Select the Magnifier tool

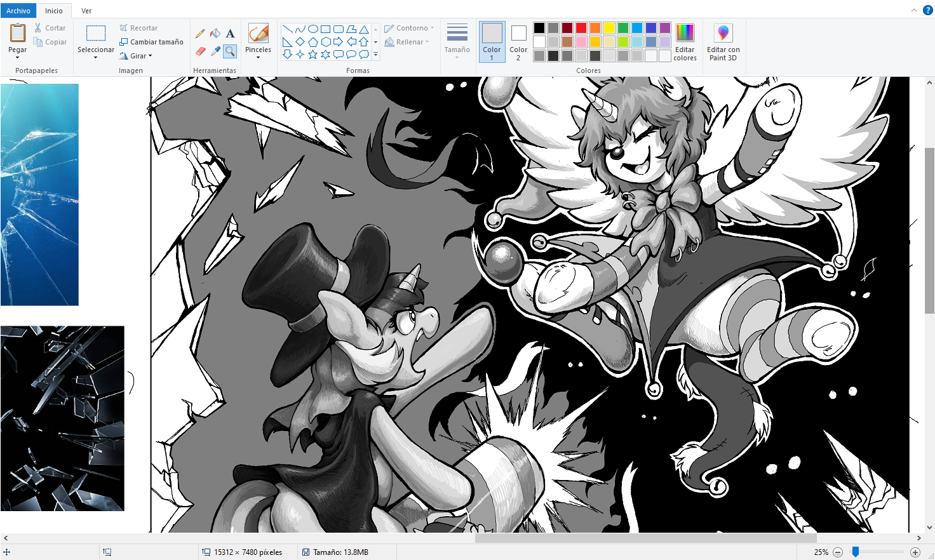(x=230, y=51)
